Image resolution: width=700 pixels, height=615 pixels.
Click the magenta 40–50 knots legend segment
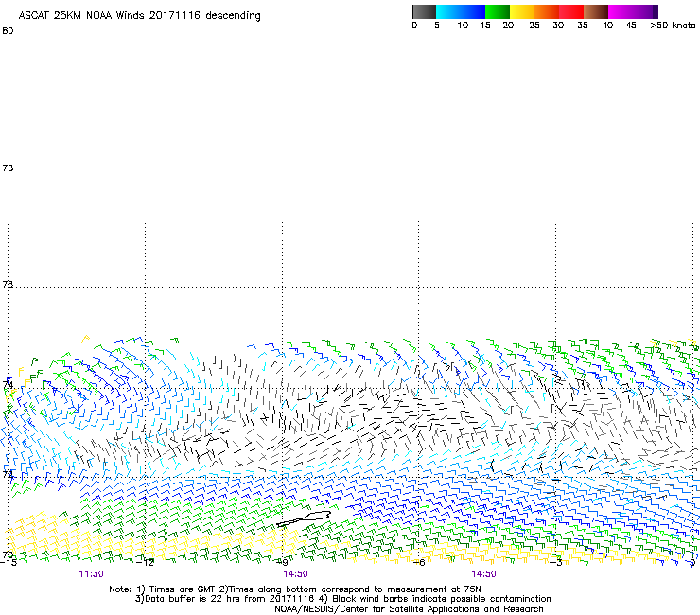(629, 11)
